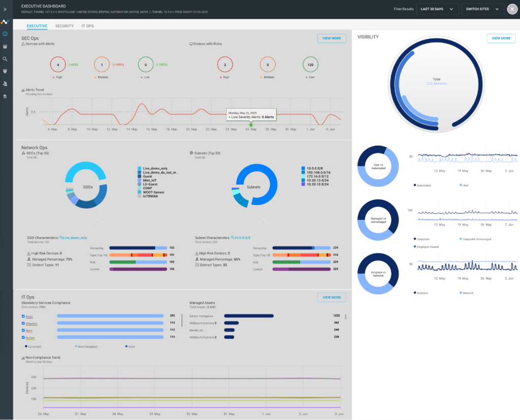520x420 pixels.
Task: Switch to the IT Ops tab
Action: tap(87, 26)
